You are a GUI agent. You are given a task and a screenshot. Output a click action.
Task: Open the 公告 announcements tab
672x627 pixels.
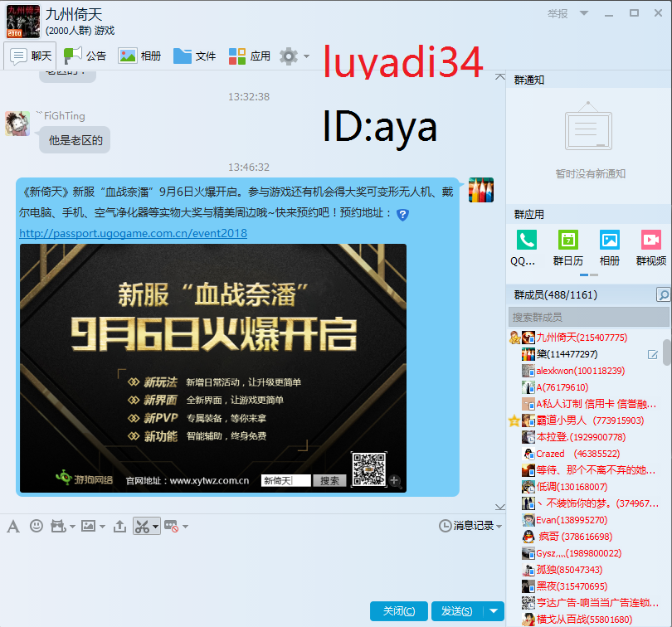[x=85, y=56]
